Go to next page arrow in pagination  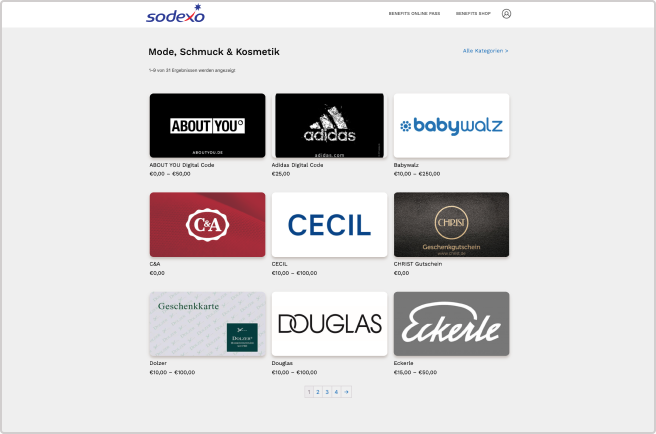(x=346, y=392)
